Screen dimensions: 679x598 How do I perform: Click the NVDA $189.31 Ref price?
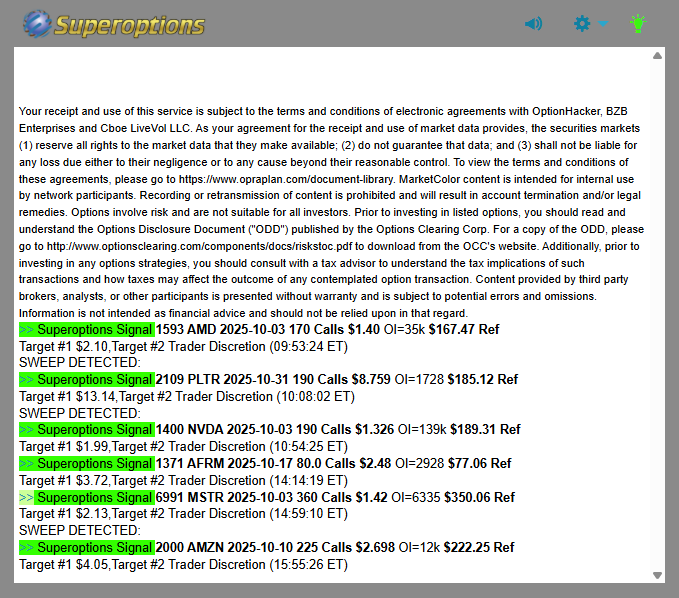[x=484, y=429]
